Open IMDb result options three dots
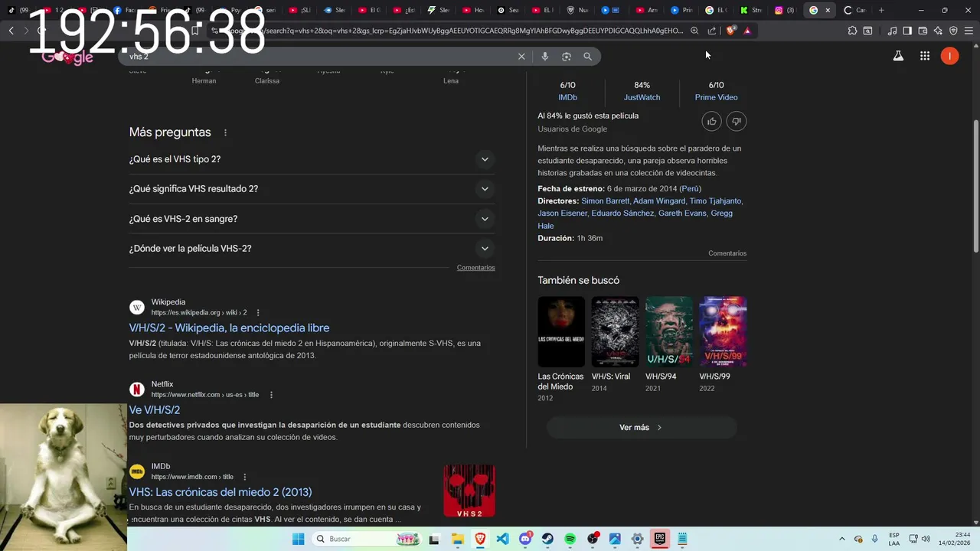This screenshot has width=980, height=551. (245, 477)
